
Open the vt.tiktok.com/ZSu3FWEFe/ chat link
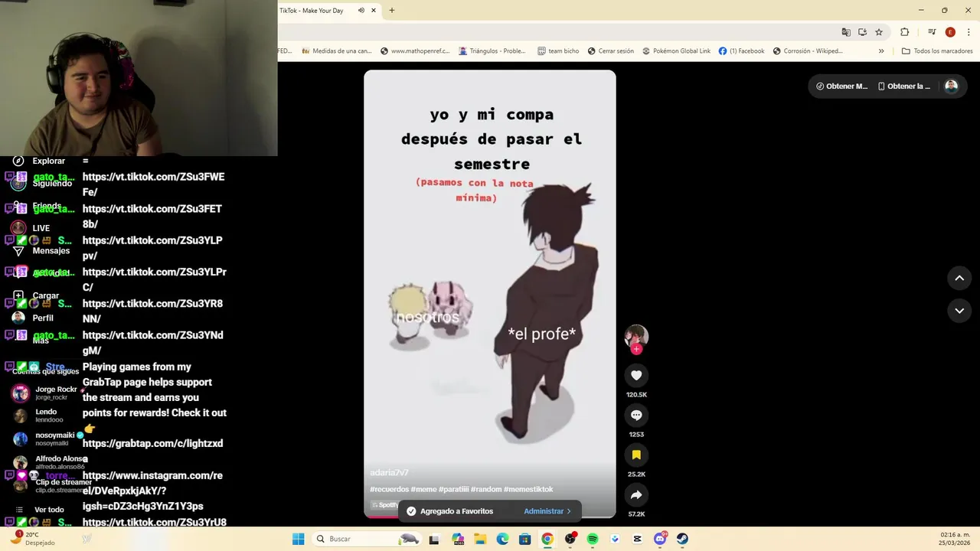pos(153,184)
